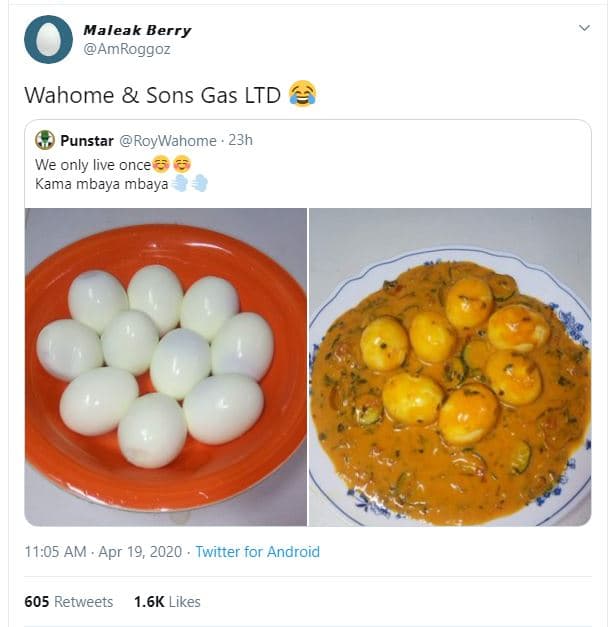Open the egg curry photo
This screenshot has height=627, width=612.
pyautogui.click(x=449, y=366)
